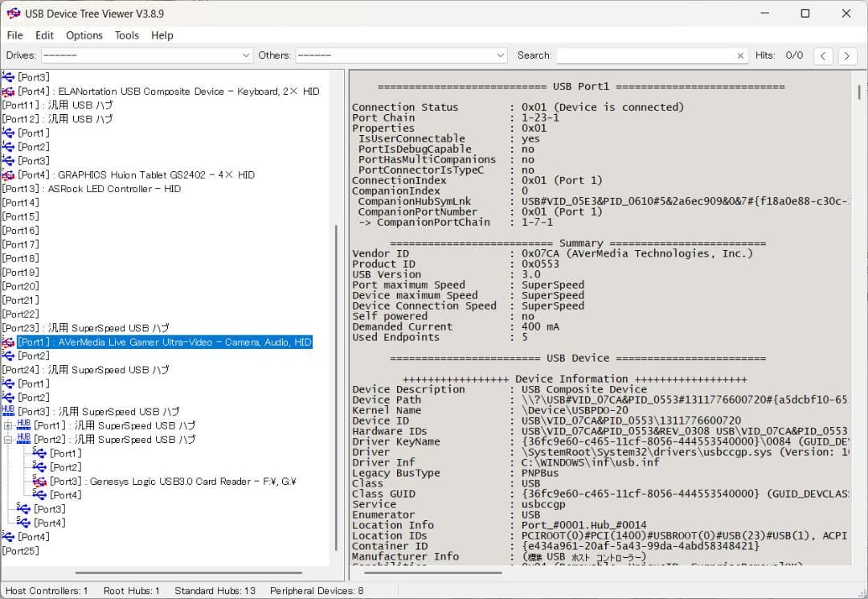868x599 pixels.
Task: Click the Huion Tablet GS2402 device icon
Action: [x=8, y=175]
